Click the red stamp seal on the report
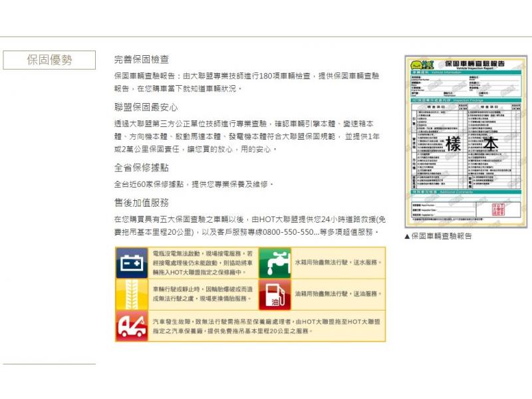This screenshot has width=532, height=399. click(499, 210)
